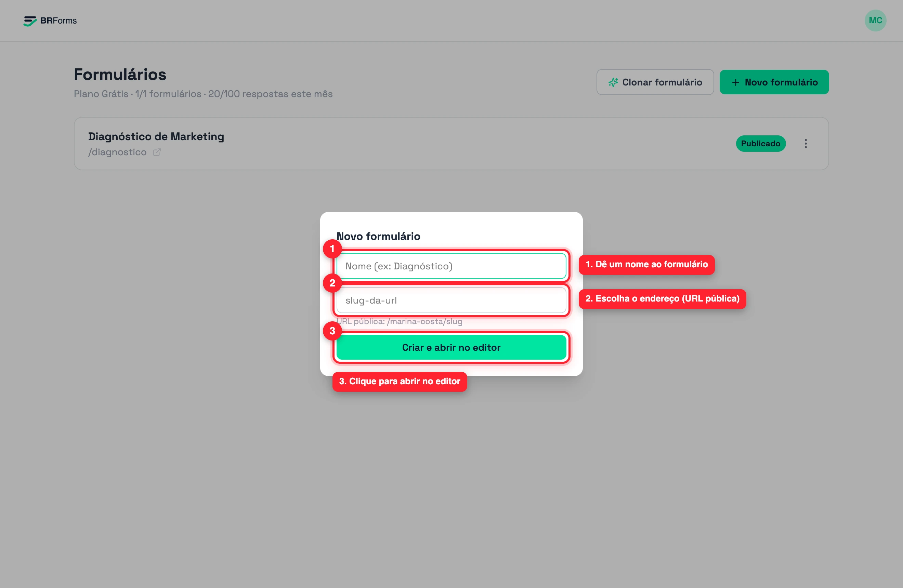Focus the Nome (ex: Diagnóstico) field

451,266
